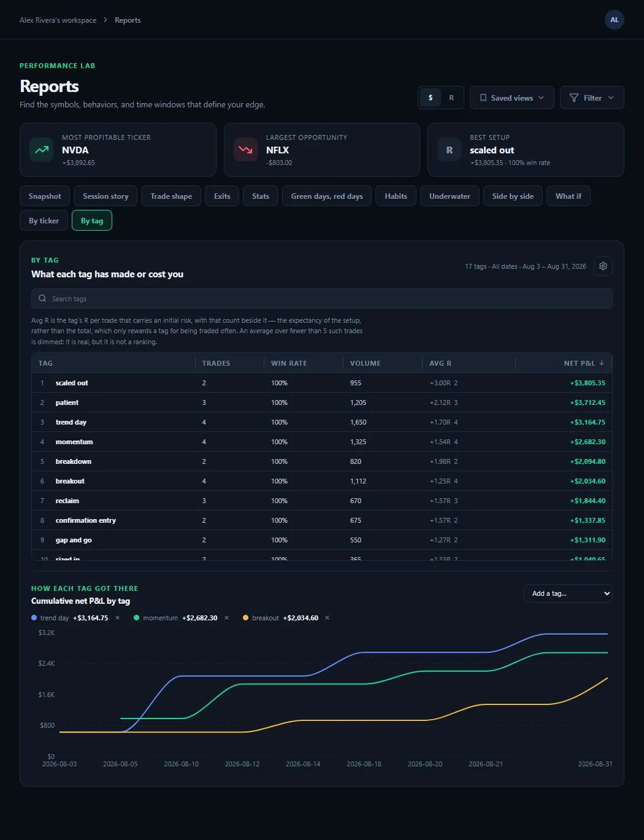Screen dimensions: 644x840
Task: Open the Habits tab
Action: (x=396, y=196)
